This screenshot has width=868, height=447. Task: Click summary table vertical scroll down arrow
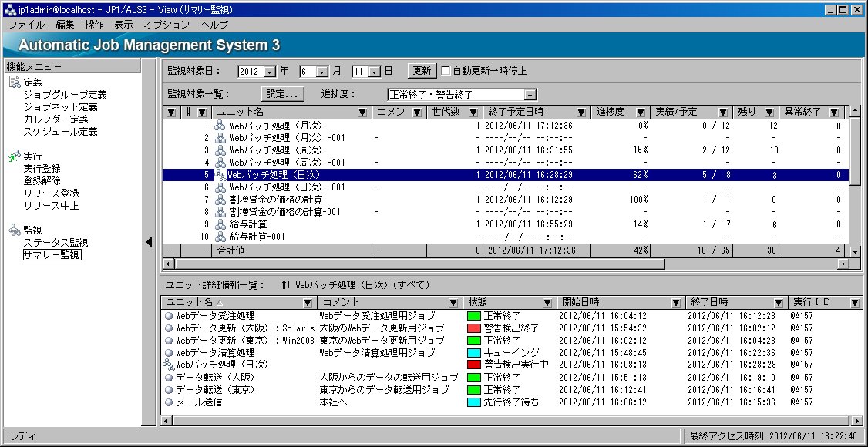coord(855,250)
